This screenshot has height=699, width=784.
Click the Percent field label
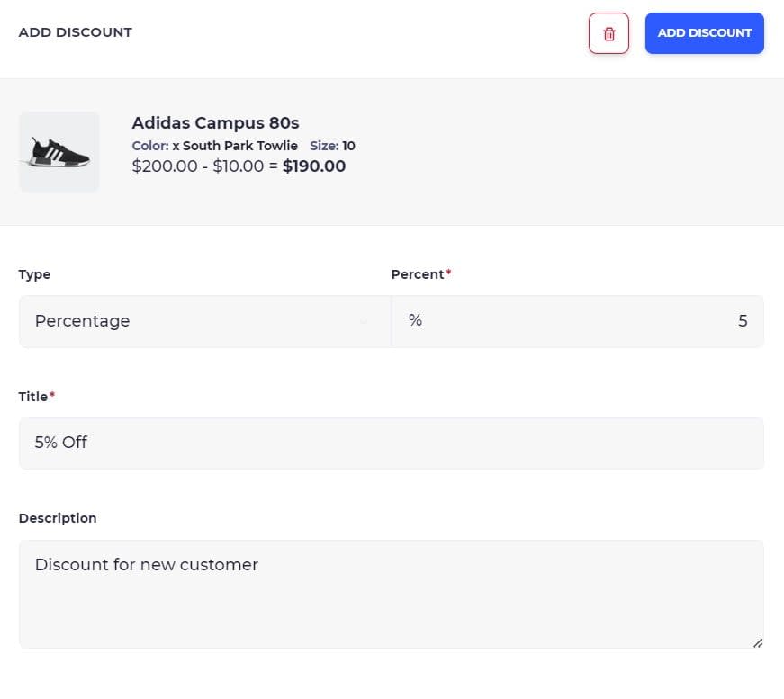coord(418,274)
